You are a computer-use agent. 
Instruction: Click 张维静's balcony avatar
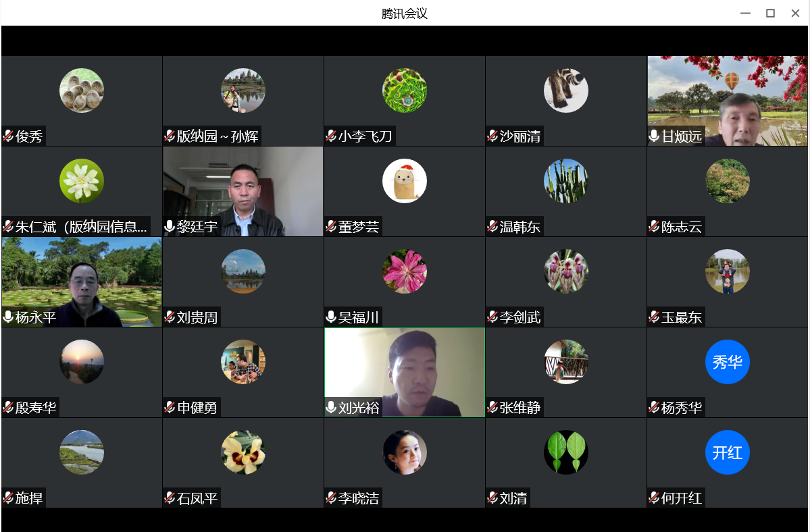tap(566, 362)
